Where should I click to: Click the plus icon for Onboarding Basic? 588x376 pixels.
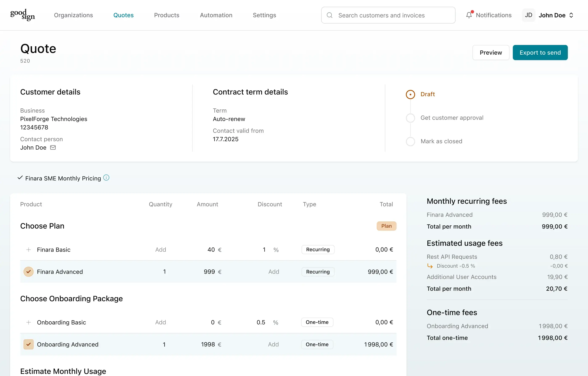click(29, 322)
